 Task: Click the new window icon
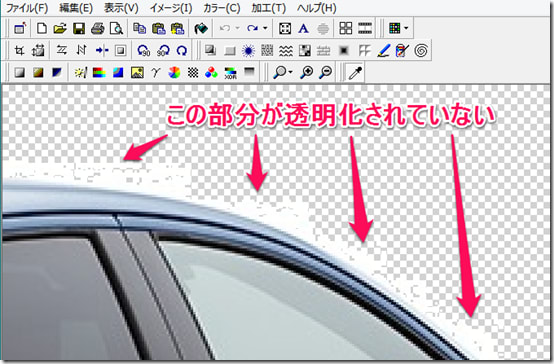click(20, 28)
